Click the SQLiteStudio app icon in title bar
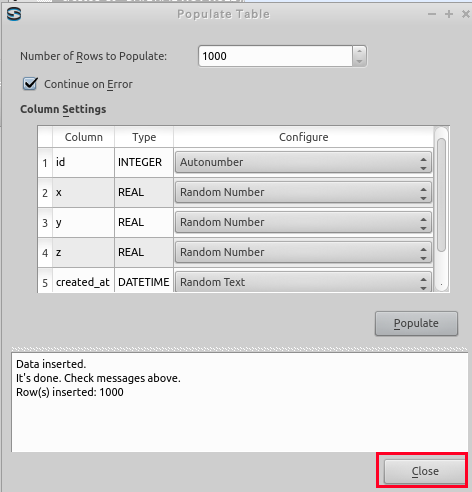This screenshot has height=492, width=472. (14, 14)
